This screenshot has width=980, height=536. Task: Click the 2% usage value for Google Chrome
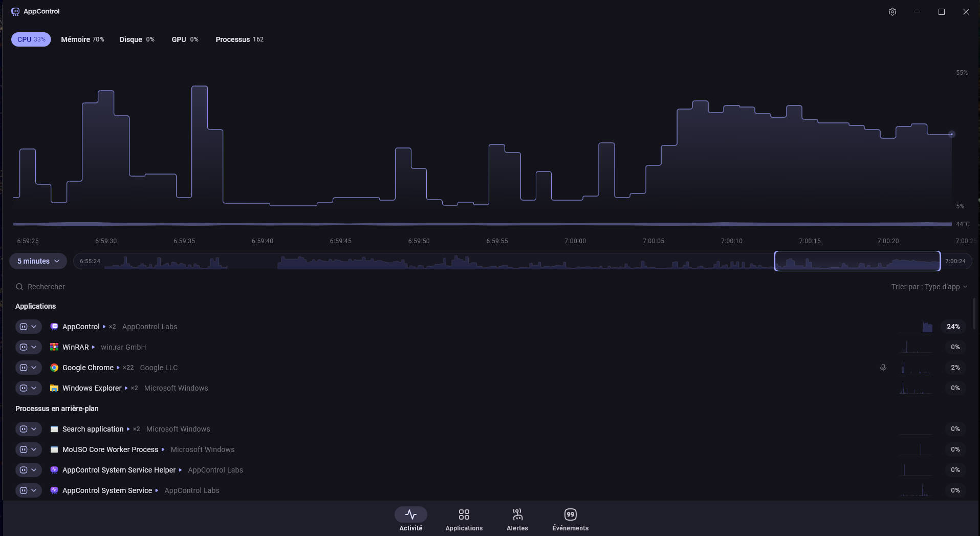(x=955, y=368)
